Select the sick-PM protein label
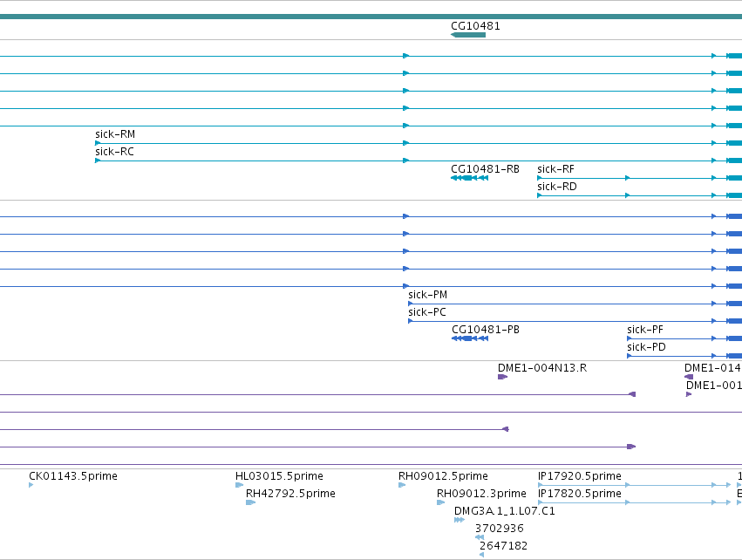Image resolution: width=742 pixels, height=560 pixels. pos(428,295)
